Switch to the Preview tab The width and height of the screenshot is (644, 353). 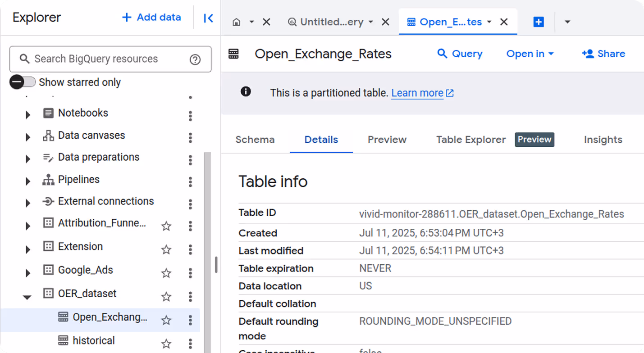pos(387,140)
